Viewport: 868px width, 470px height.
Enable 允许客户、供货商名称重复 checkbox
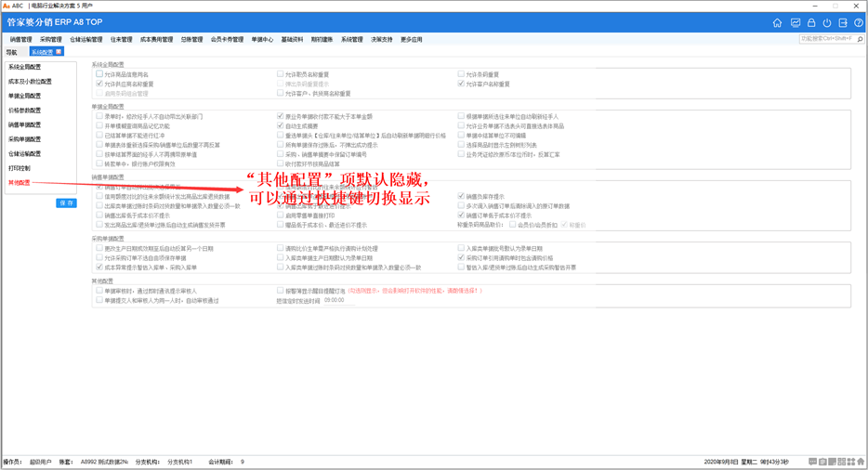click(x=281, y=93)
